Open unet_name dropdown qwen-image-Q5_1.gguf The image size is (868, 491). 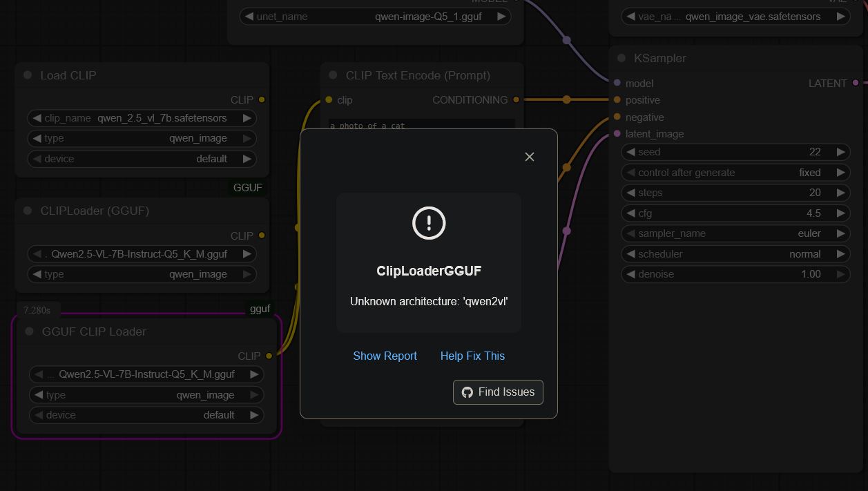[x=376, y=17]
